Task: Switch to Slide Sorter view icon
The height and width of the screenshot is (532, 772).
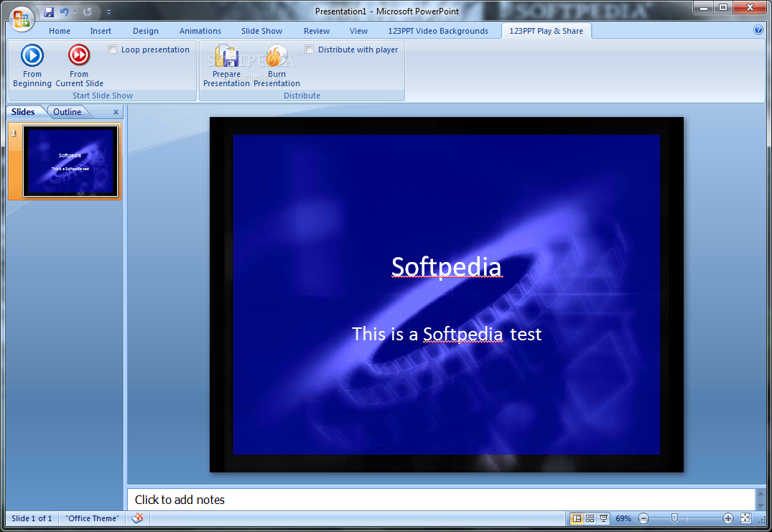Action: click(590, 518)
